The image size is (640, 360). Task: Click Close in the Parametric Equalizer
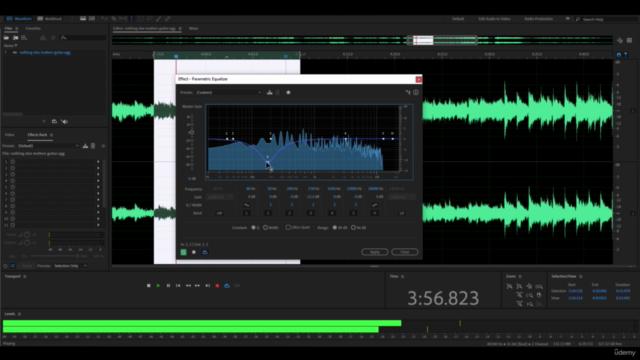(x=404, y=252)
